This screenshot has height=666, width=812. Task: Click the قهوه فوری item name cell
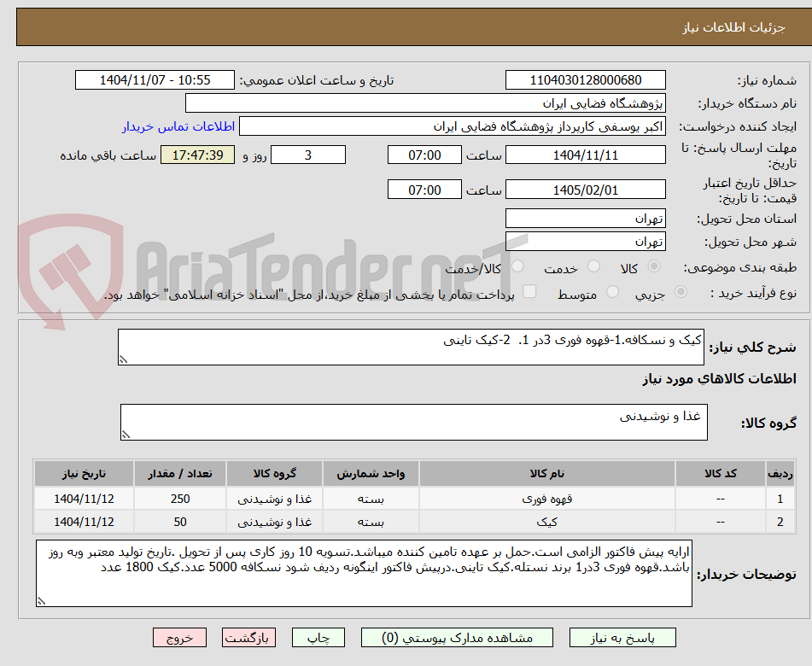(x=546, y=499)
